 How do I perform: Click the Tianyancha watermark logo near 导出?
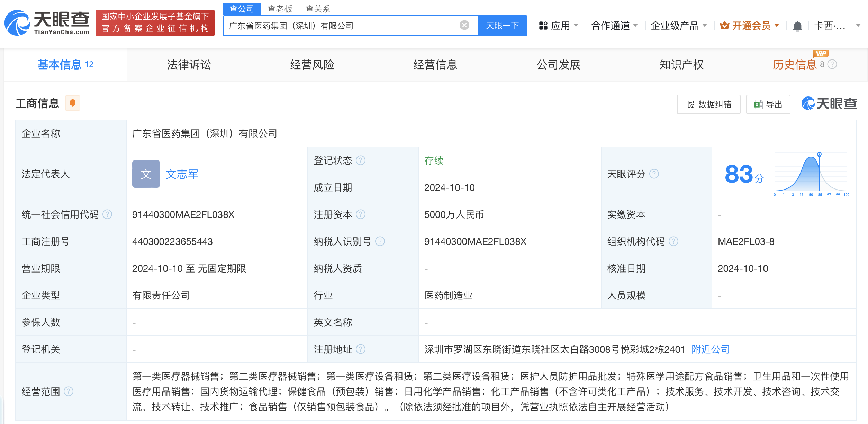[x=829, y=103]
